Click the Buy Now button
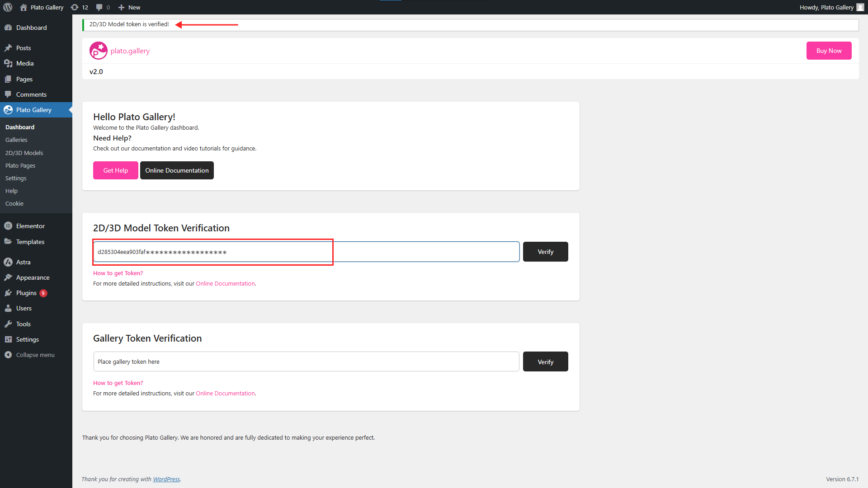Screen dimensions: 868x488 (828, 51)
